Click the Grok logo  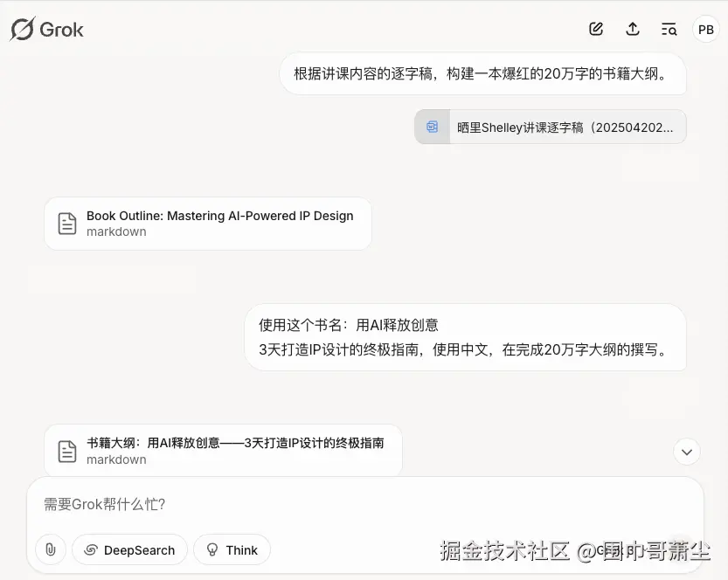coord(46,29)
